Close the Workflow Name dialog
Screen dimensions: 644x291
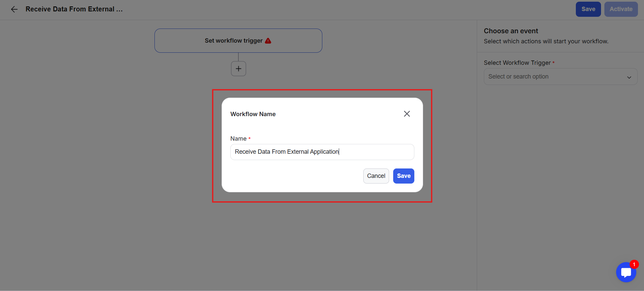point(407,114)
